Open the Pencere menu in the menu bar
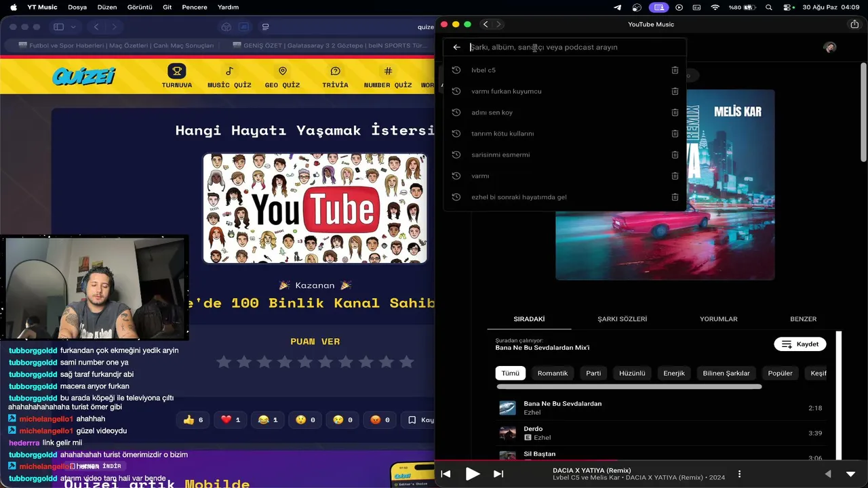868x488 pixels. point(195,7)
